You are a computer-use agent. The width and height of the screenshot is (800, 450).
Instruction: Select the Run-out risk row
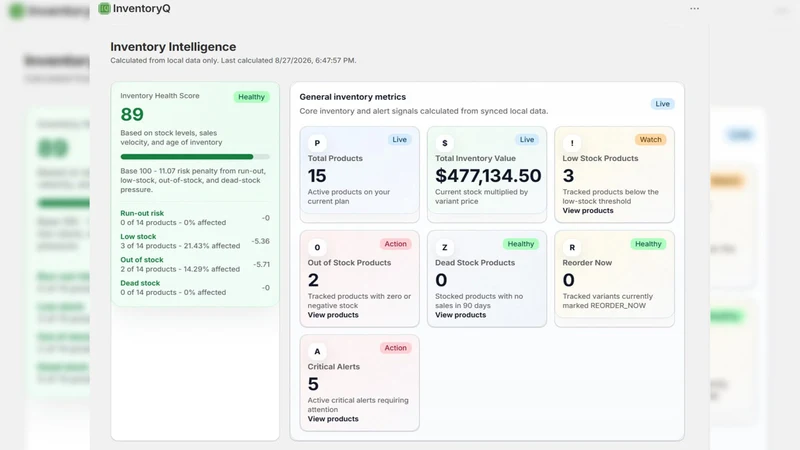click(x=195, y=218)
